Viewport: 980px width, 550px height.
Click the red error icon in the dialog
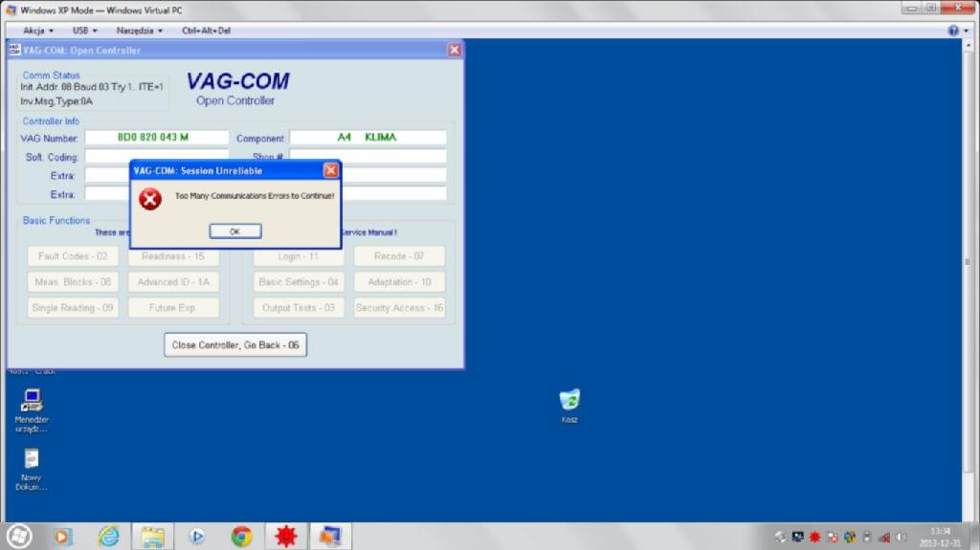tap(150, 199)
